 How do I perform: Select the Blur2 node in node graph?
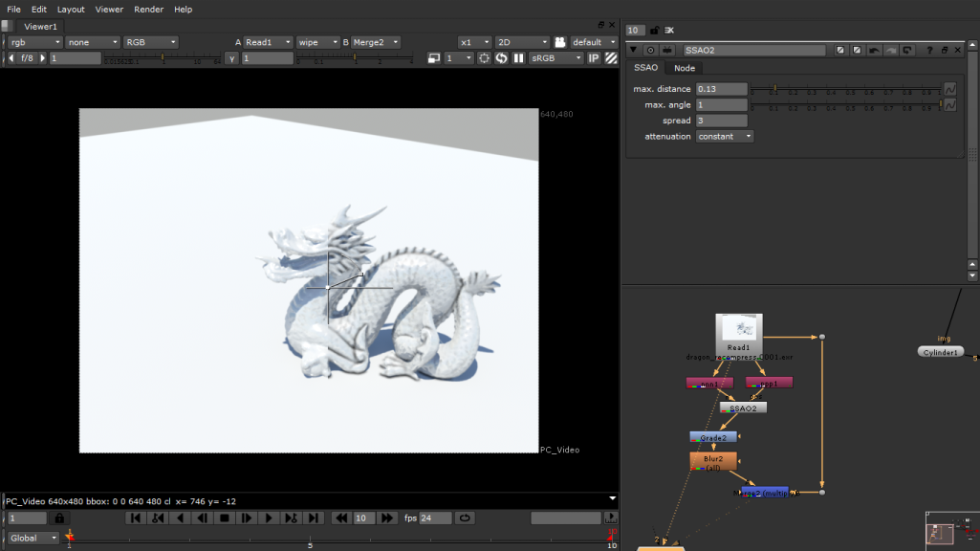tap(713, 462)
